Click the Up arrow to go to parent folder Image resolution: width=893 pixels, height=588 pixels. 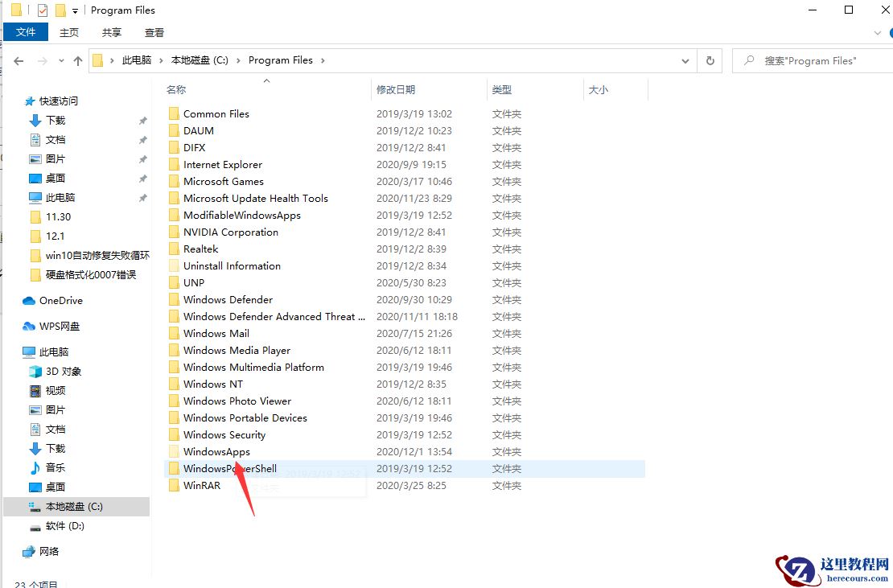pos(78,60)
